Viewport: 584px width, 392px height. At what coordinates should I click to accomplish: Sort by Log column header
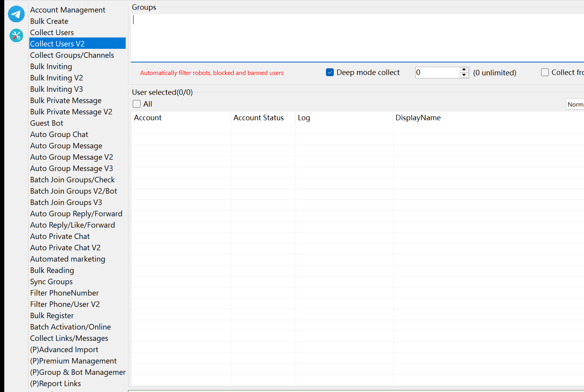(x=344, y=118)
